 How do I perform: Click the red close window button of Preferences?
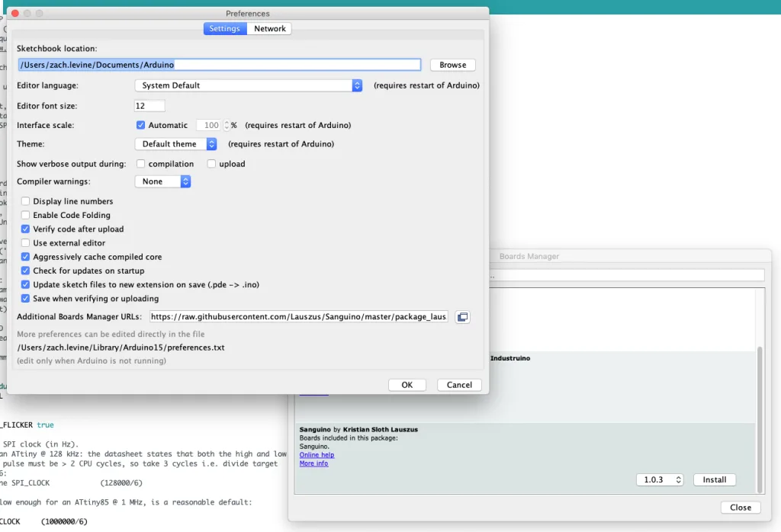click(x=14, y=14)
